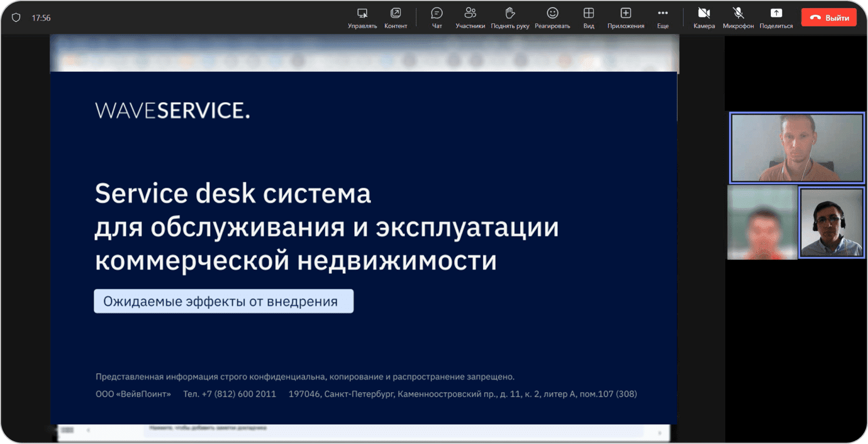Unmute the Микрофон (Microphone)
Viewport: 868px width, 444px height.
[738, 17]
